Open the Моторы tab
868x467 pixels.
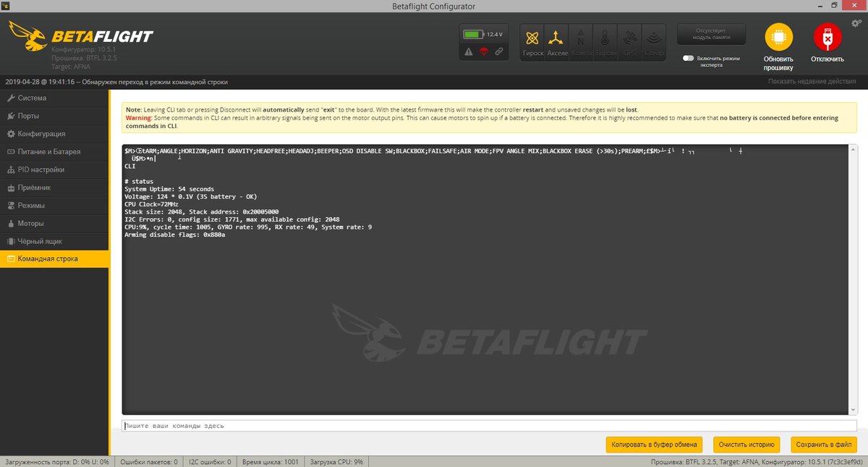[x=54, y=223]
